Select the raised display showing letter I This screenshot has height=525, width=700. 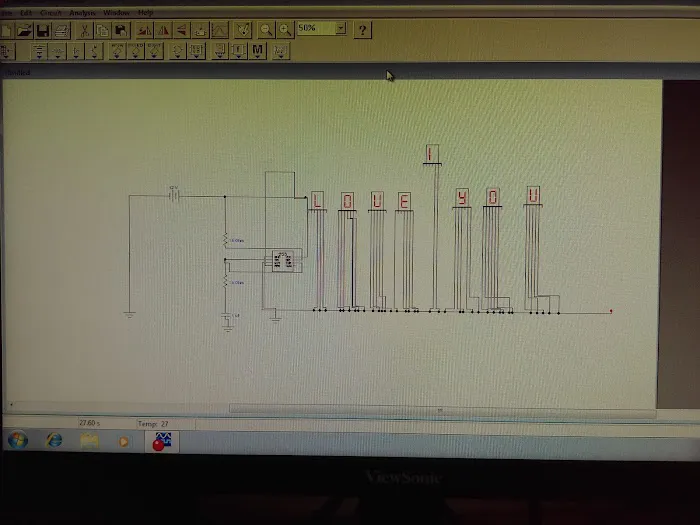[432, 154]
